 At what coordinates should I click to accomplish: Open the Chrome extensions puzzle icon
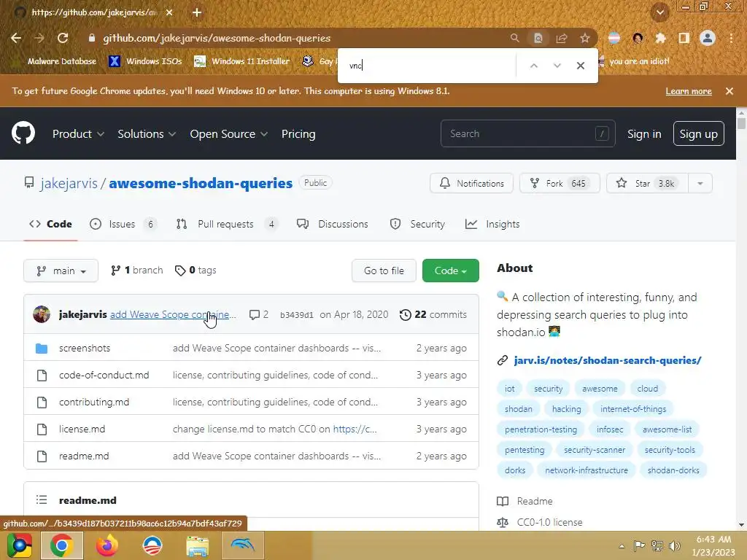660,38
